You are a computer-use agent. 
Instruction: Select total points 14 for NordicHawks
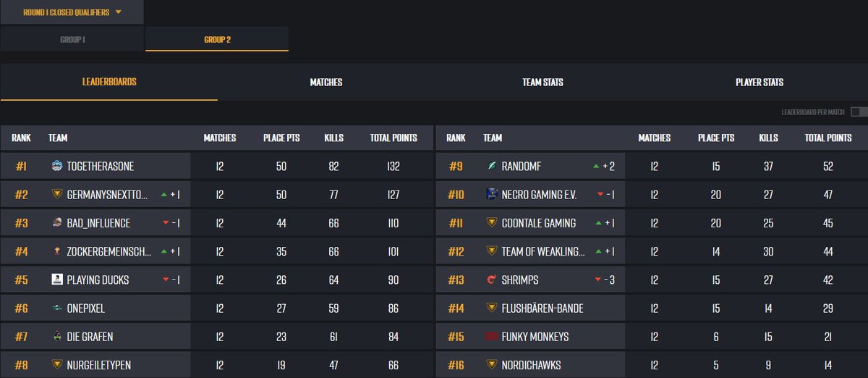pos(827,365)
